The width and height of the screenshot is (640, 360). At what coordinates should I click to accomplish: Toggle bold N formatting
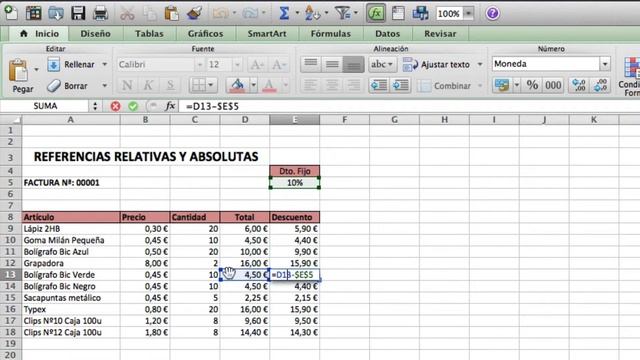pos(127,85)
